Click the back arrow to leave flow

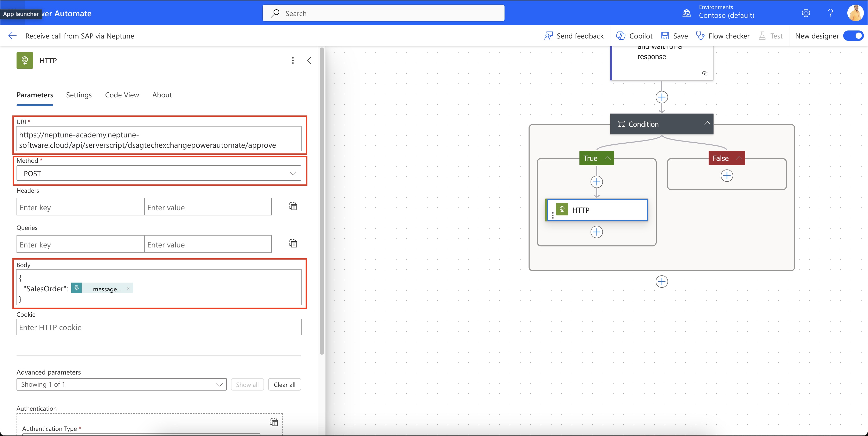coord(12,36)
